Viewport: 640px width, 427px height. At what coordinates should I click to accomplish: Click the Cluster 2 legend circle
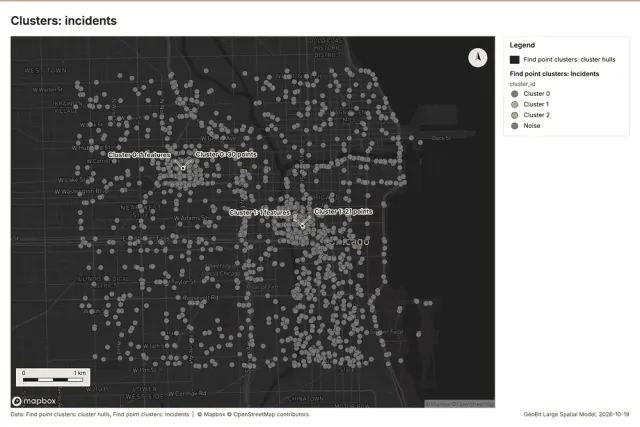[x=515, y=115]
